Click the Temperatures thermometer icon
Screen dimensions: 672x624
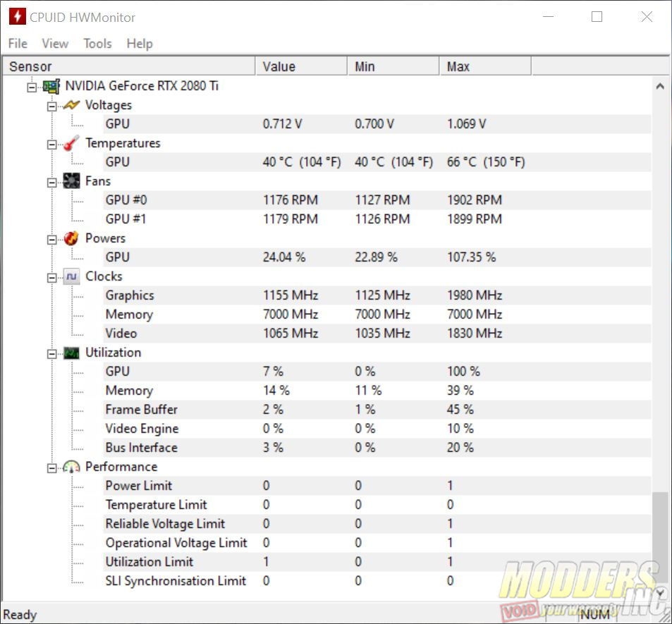pos(71,143)
